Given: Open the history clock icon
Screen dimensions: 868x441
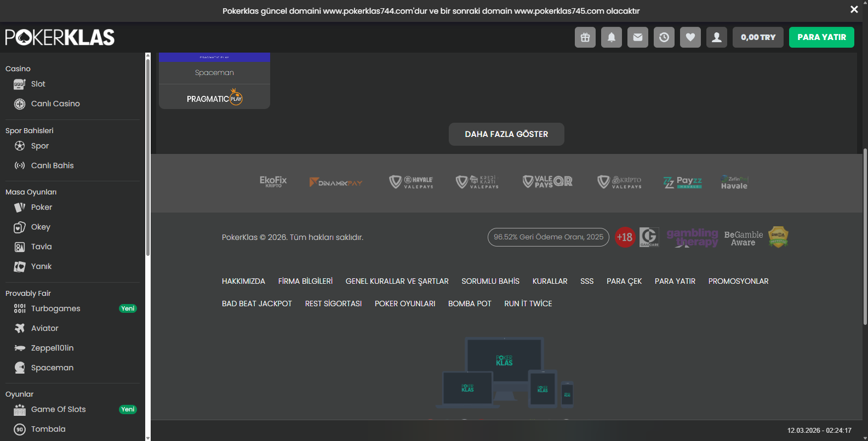Looking at the screenshot, I should coord(664,37).
